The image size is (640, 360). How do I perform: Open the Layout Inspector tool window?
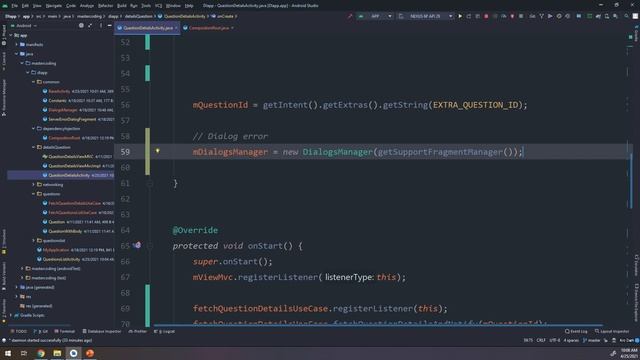612,331
